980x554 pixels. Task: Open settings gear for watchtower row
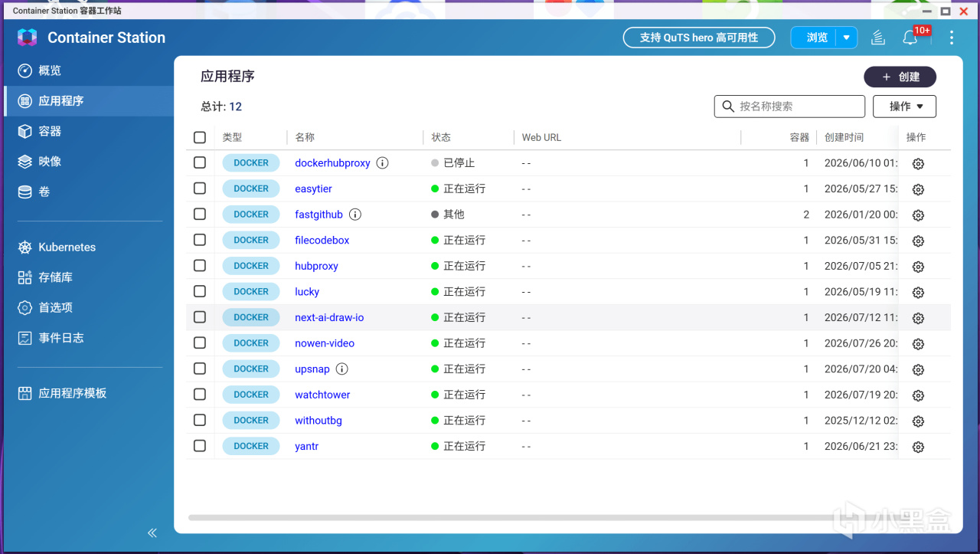918,395
